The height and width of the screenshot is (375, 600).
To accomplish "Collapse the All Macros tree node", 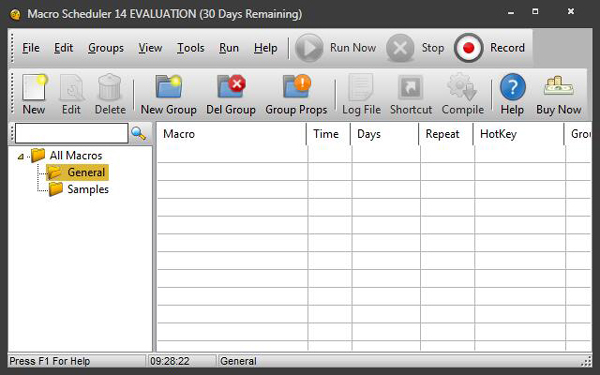I will [x=21, y=156].
